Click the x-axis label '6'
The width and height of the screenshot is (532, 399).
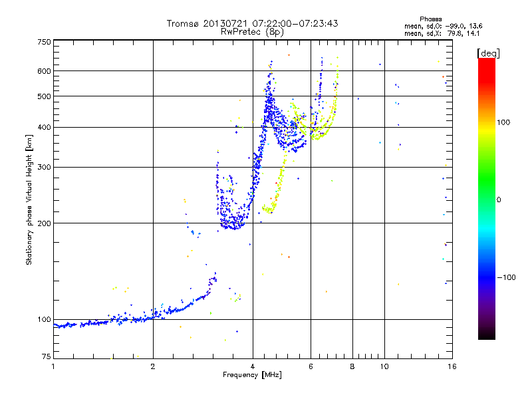(311, 366)
